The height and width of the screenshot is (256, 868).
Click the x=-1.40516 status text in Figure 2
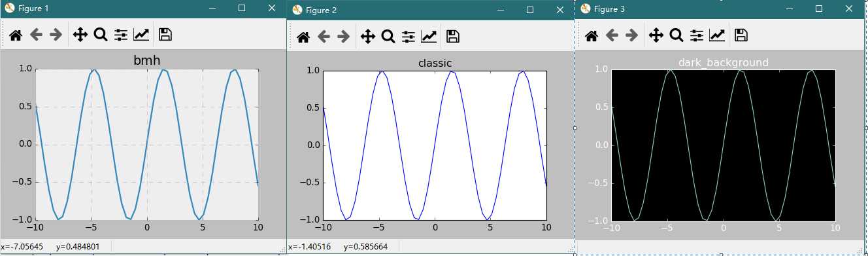310,247
